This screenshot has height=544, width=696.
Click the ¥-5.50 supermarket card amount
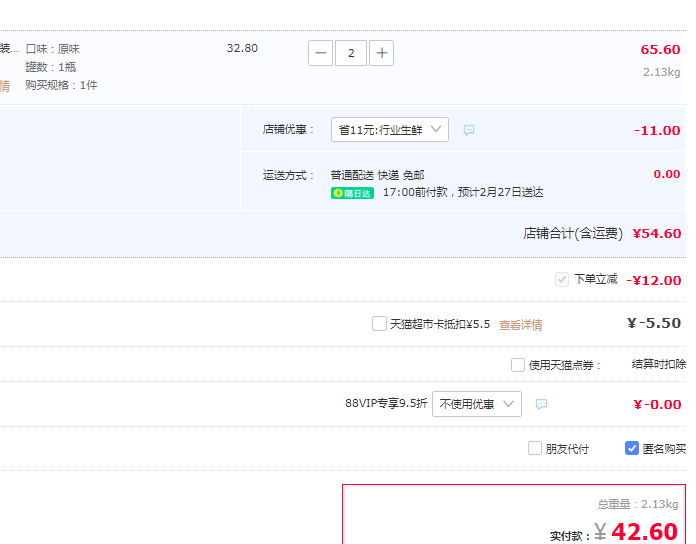tap(654, 323)
